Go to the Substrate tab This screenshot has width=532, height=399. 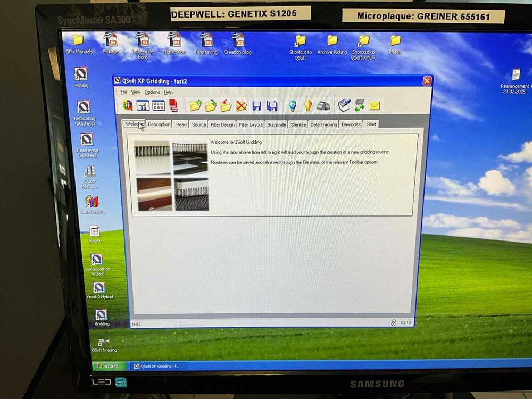277,125
